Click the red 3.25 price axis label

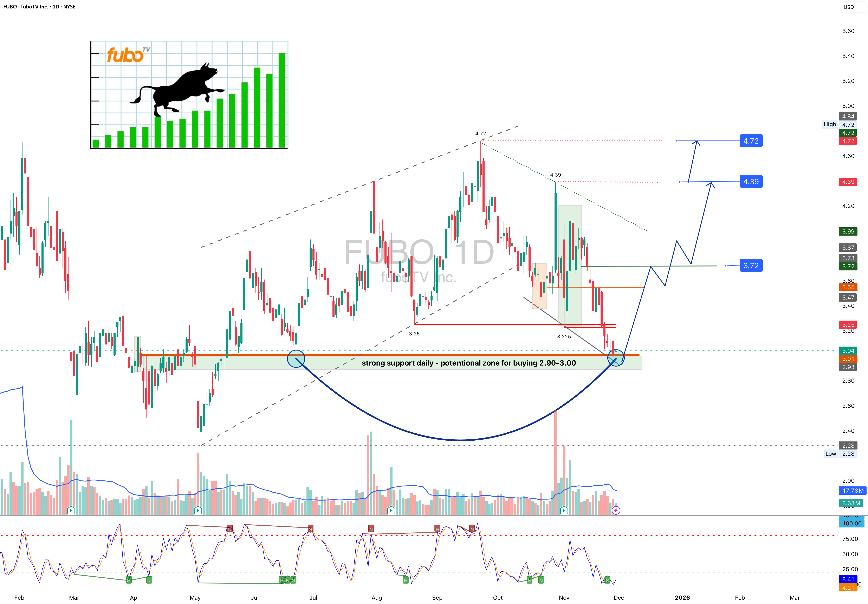tap(848, 325)
